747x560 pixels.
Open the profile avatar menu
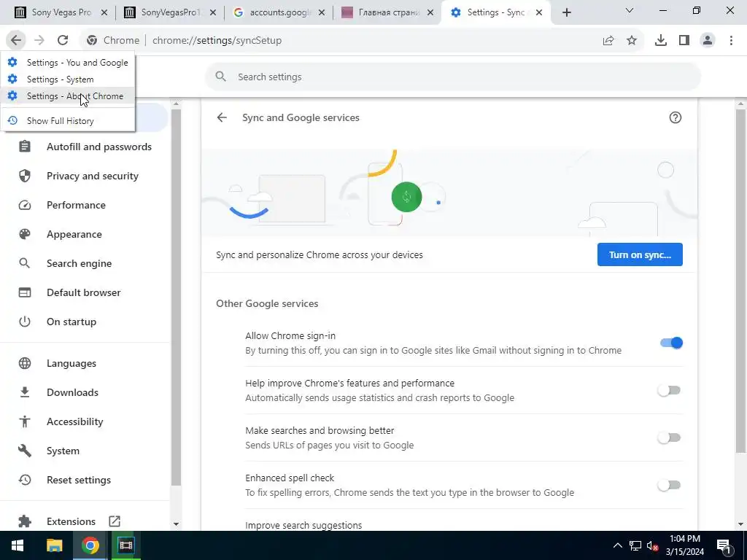click(x=708, y=41)
